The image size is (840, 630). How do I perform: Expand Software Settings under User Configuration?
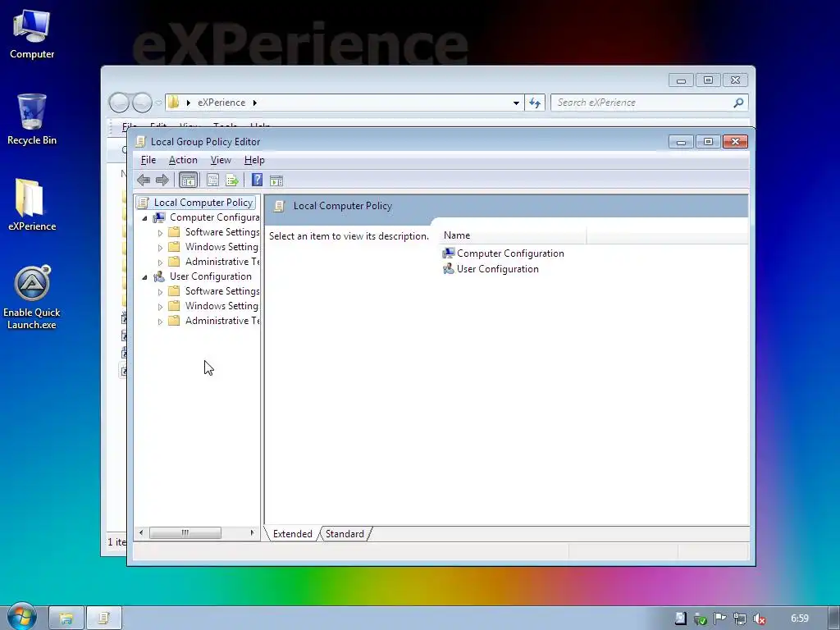pyautogui.click(x=160, y=292)
